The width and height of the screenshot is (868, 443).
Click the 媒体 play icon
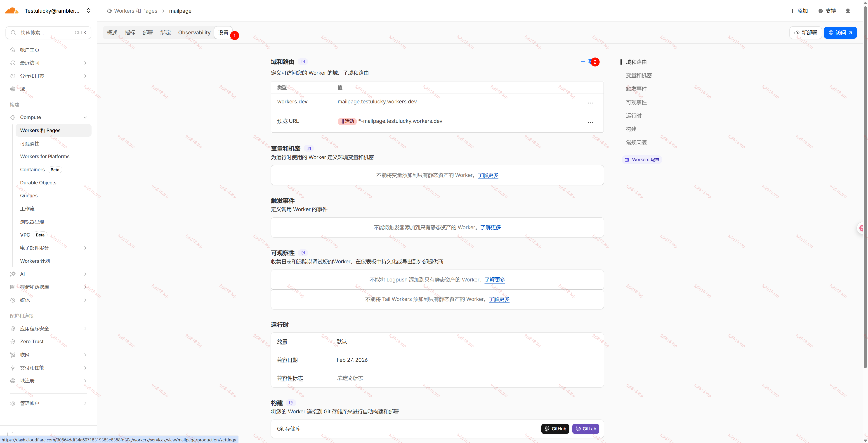(13, 300)
